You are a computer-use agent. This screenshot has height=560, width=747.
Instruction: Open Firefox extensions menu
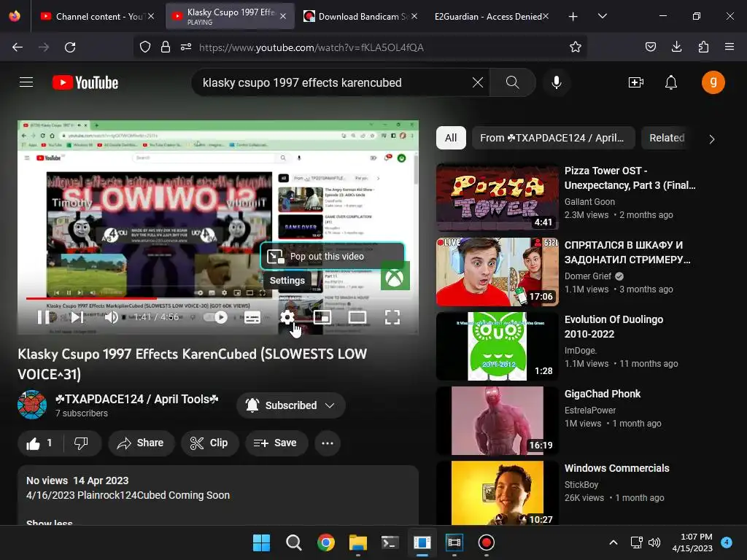(x=703, y=47)
